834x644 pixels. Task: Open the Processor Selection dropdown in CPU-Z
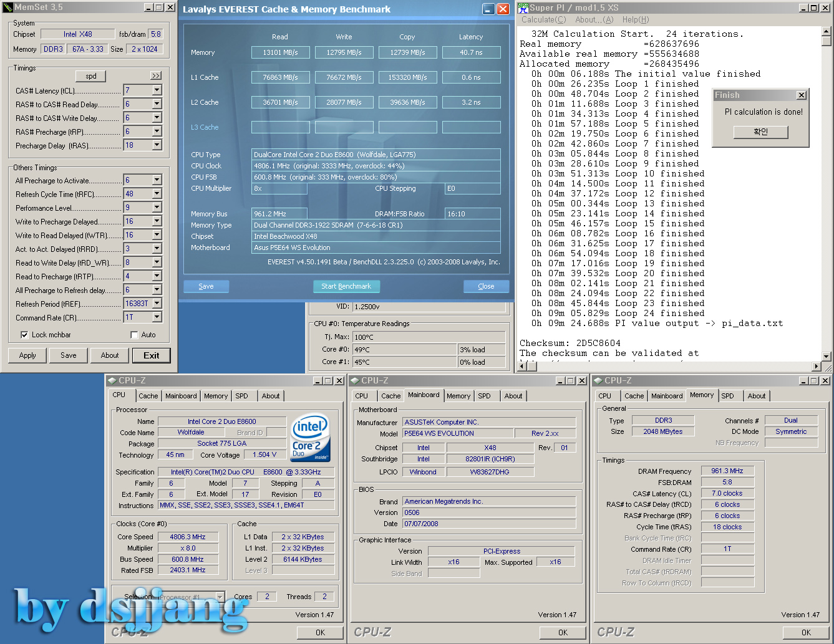point(220,597)
